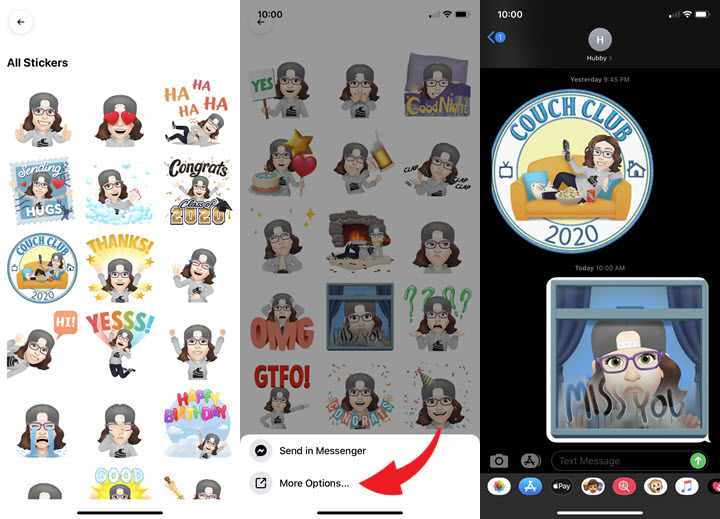Select the Good Night pillow sticker
Viewport: 720px width, 519px height.
[437, 86]
